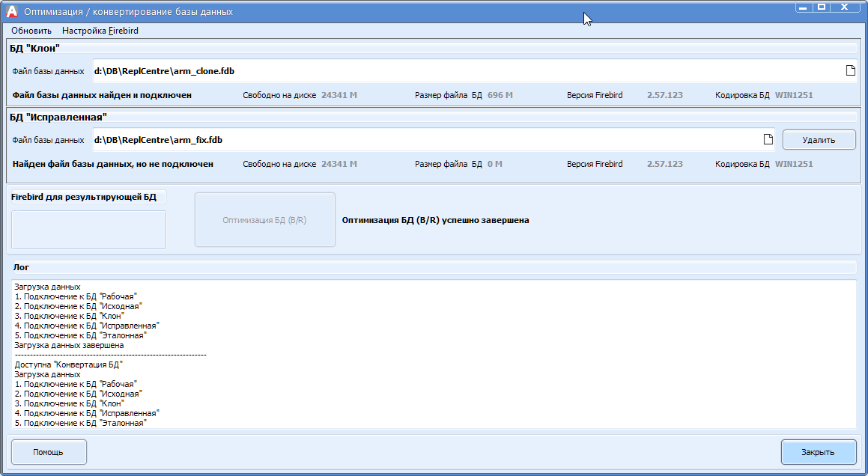The width and height of the screenshot is (868, 476).
Task: Click first '1. Подключение к БД "Рабочая"' log line
Action: coord(76,296)
